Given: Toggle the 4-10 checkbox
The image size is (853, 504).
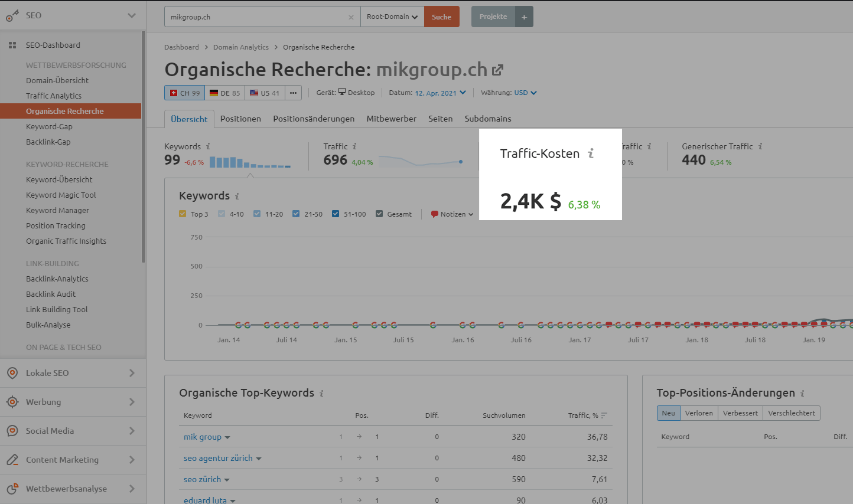Looking at the screenshot, I should pyautogui.click(x=222, y=214).
